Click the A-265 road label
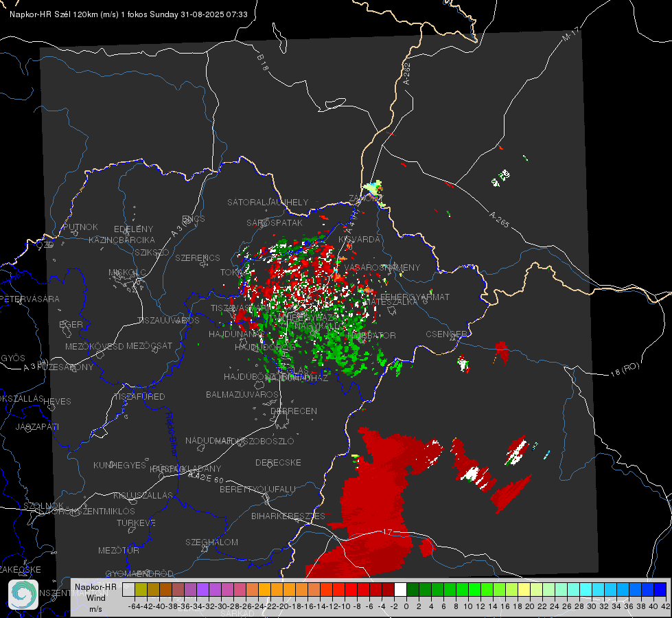The height and width of the screenshot is (618, 672). point(499,220)
